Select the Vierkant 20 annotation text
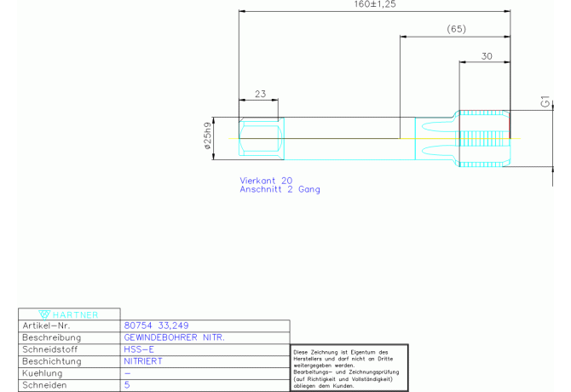Screen dimensions: 571x392 point(267,181)
